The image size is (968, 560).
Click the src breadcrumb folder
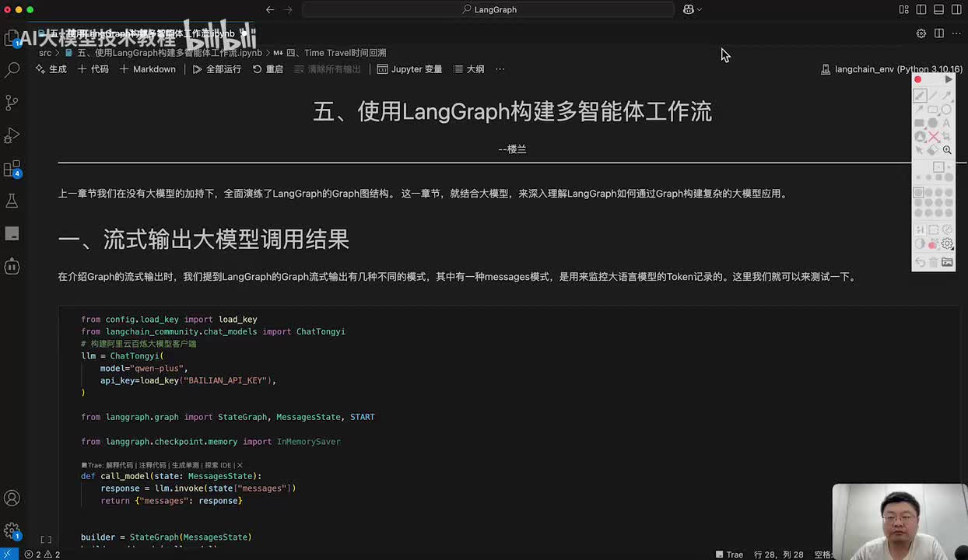[x=45, y=53]
